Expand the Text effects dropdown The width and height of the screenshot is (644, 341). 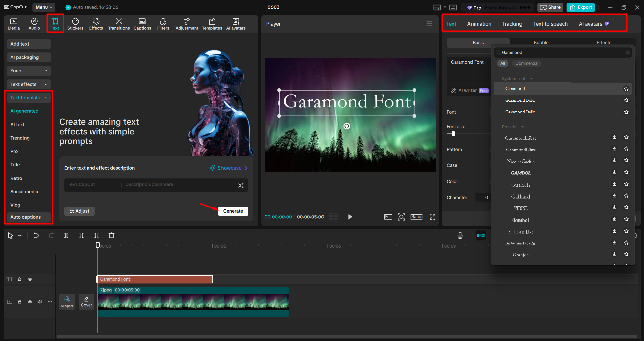pyautogui.click(x=45, y=84)
